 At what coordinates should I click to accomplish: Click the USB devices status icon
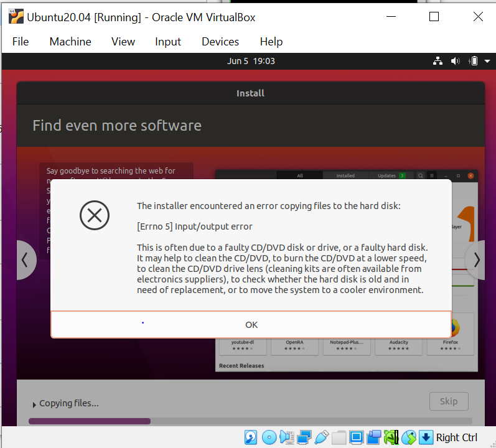322,437
